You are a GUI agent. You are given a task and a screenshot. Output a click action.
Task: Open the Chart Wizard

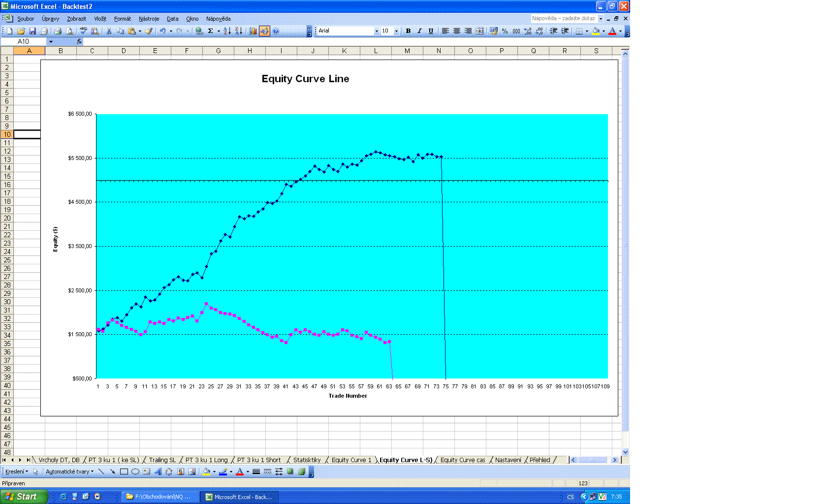[253, 31]
